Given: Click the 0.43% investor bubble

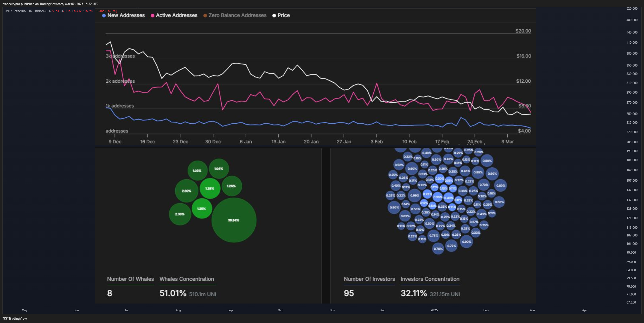Looking at the screenshot, I should [x=482, y=214].
